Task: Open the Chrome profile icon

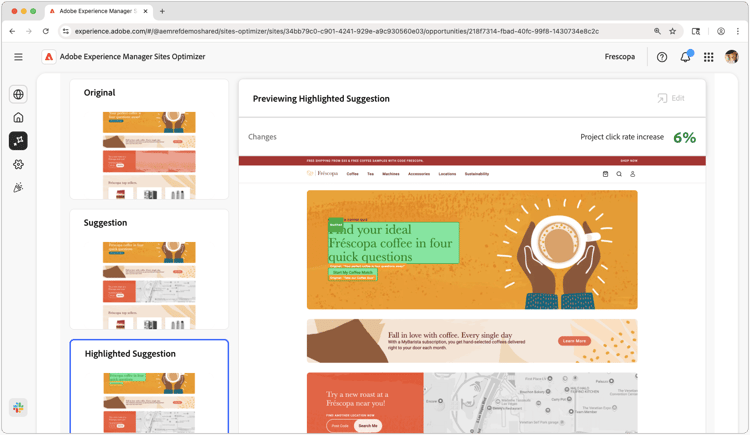Action: point(721,31)
